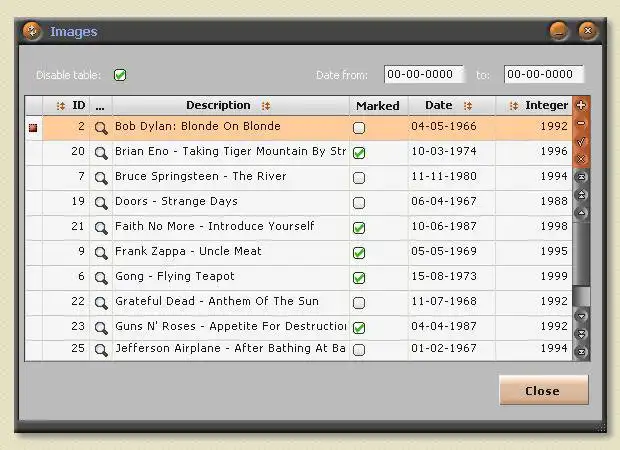
Task: Open magnifier for Doors - Strange Days row
Action: pyautogui.click(x=101, y=203)
